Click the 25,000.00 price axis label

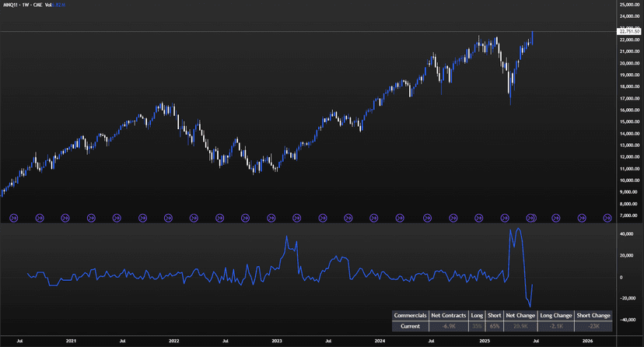pos(630,5)
